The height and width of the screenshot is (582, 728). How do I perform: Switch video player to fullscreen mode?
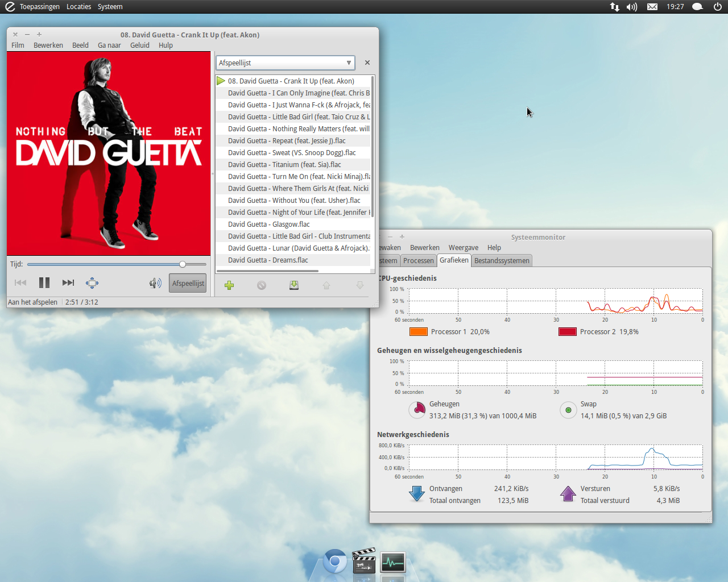92,283
